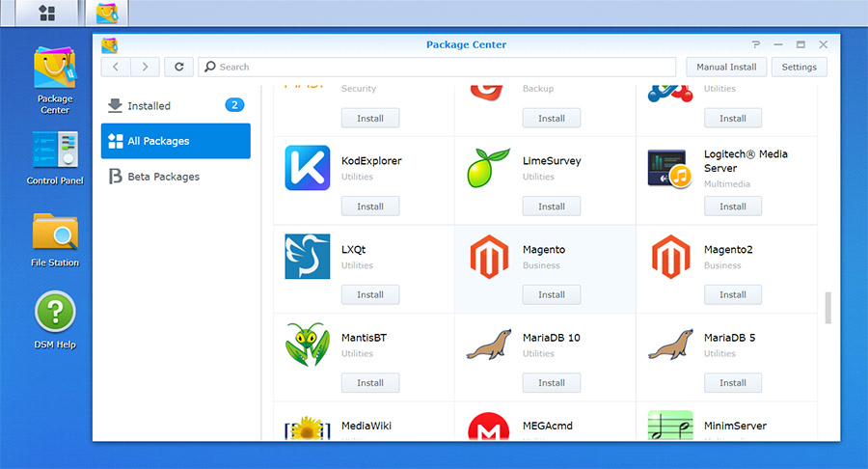Select All Packages in sidebar
The width and height of the screenshot is (868, 469).
coord(176,141)
